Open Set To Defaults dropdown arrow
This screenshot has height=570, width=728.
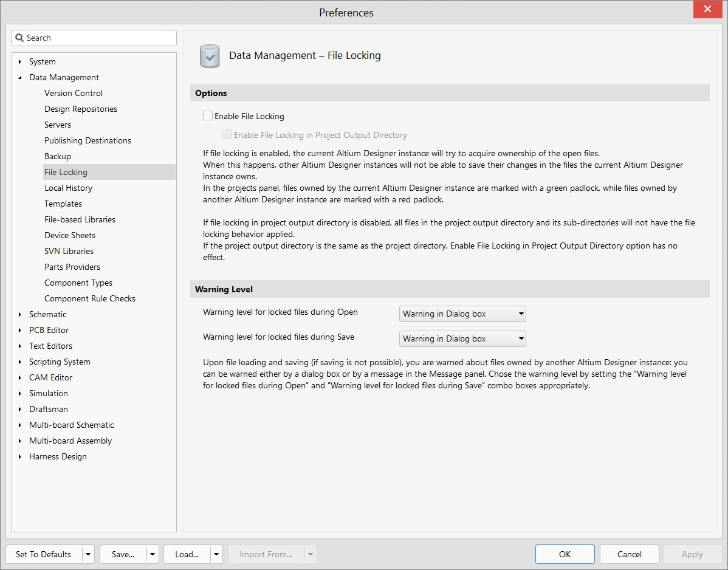pyautogui.click(x=88, y=554)
